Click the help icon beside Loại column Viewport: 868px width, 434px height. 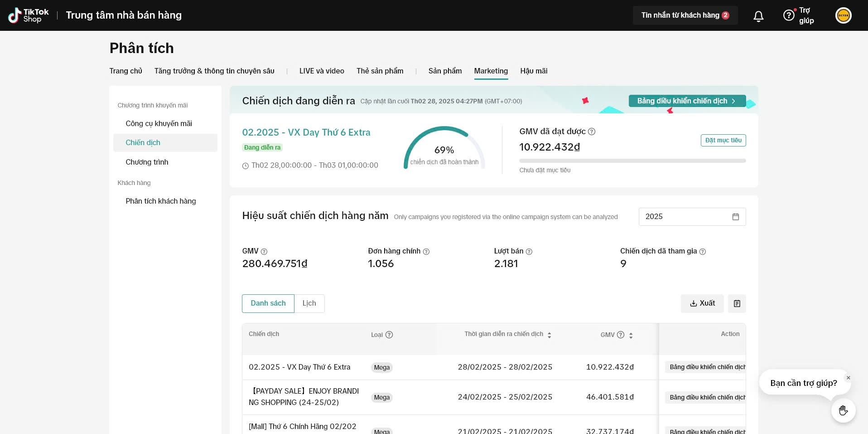pos(389,335)
